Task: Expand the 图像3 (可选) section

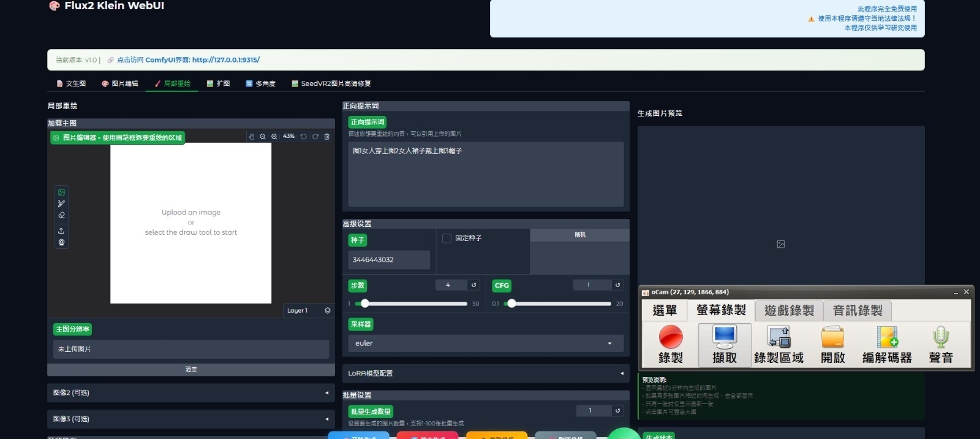Action: coord(191,419)
